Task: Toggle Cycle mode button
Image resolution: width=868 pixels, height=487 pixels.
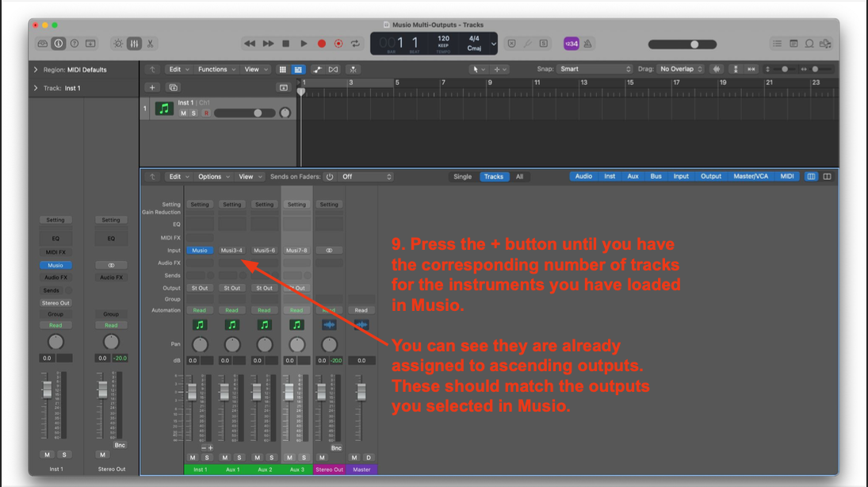Action: 355,44
